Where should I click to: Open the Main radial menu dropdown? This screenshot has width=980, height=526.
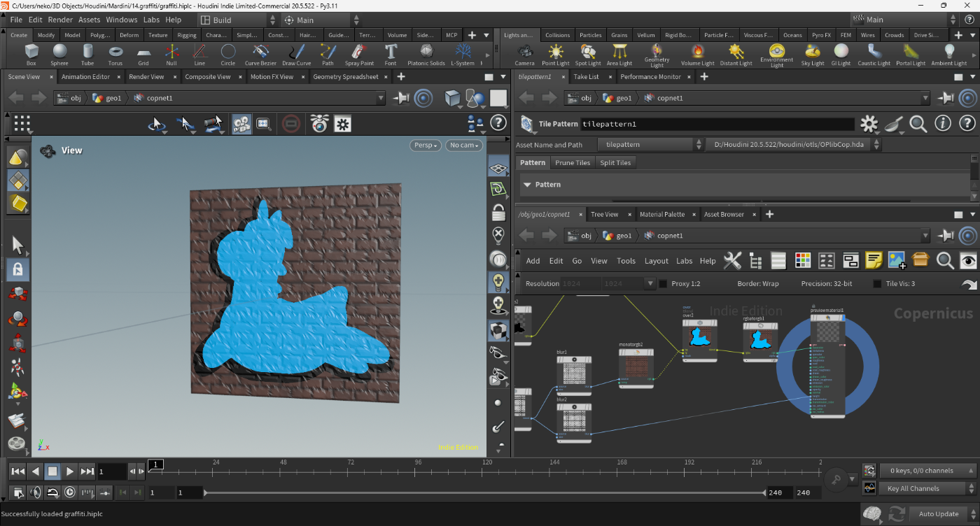pyautogui.click(x=321, y=20)
